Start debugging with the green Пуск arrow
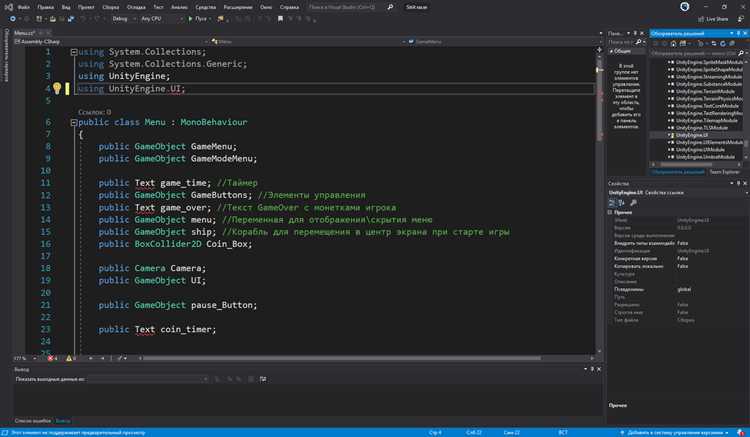 pyautogui.click(x=190, y=19)
